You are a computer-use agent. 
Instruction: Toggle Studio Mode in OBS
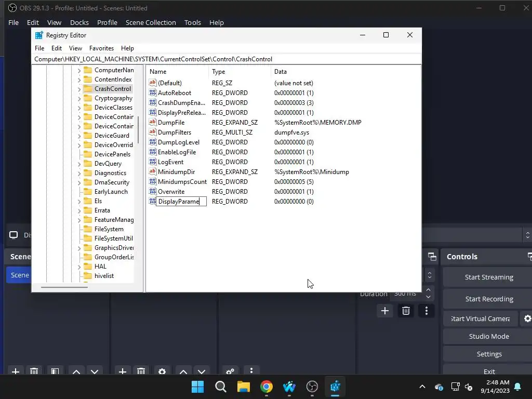[x=489, y=336]
